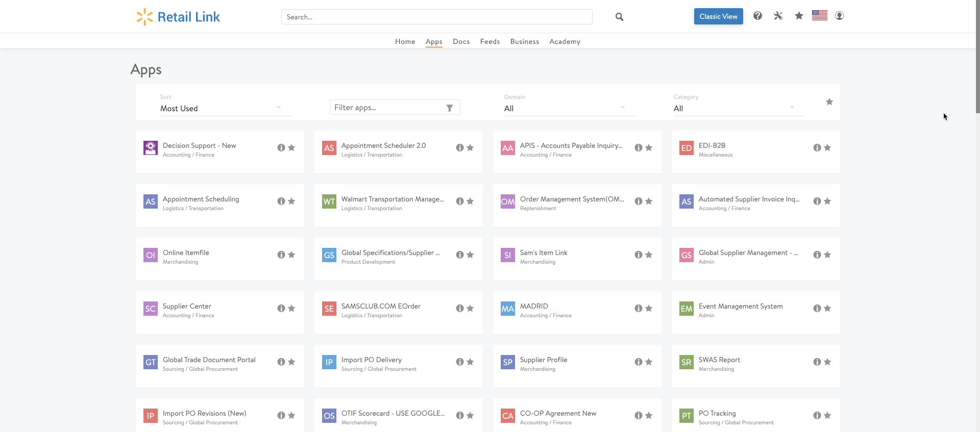Show info for Import PO Delivery
Viewport: 980px width, 432px height.
tap(460, 362)
